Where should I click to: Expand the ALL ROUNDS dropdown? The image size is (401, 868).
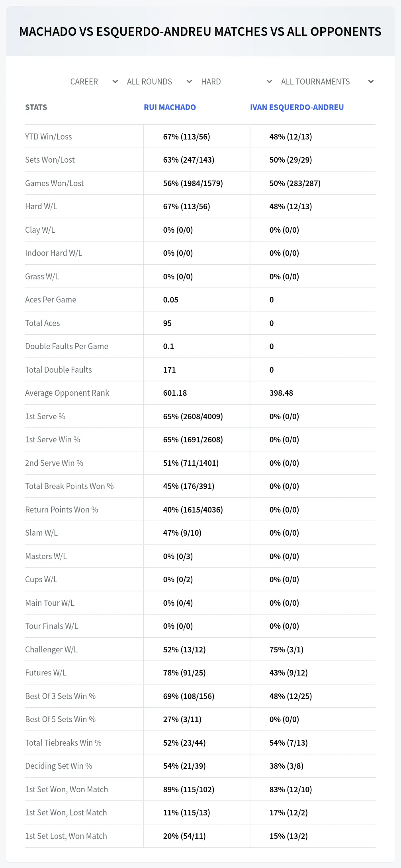point(158,82)
